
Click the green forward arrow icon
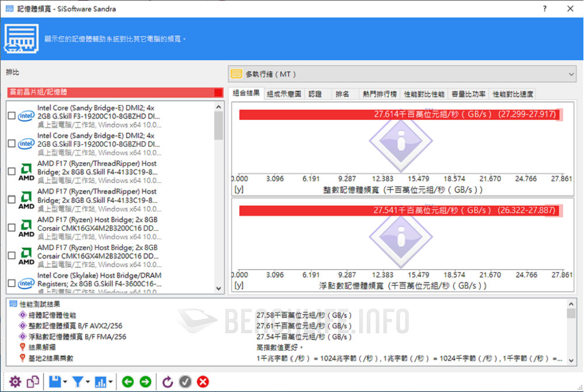coord(145,381)
